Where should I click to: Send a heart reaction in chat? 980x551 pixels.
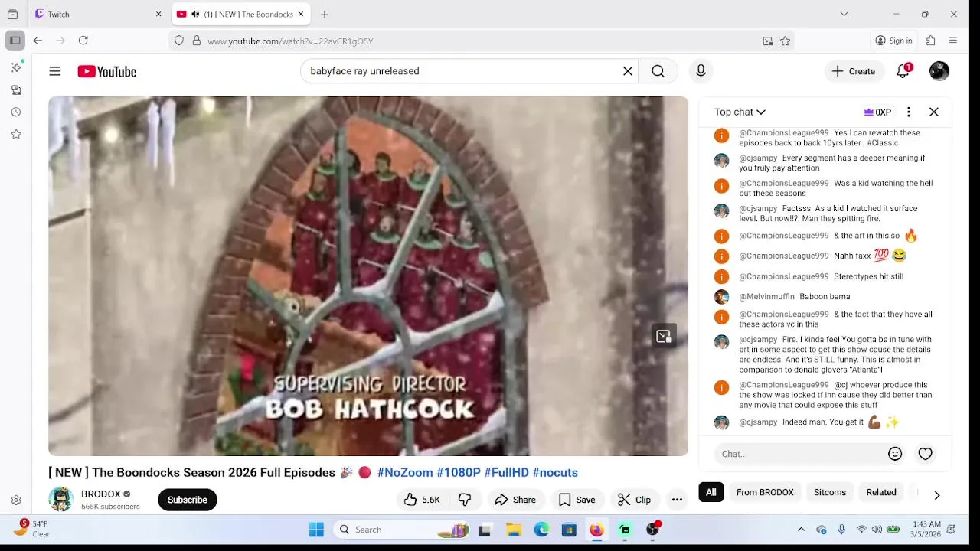926,454
